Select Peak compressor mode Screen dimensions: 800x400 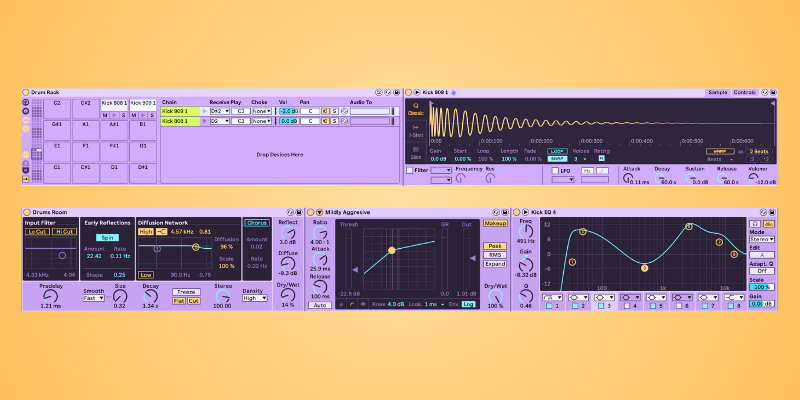pyautogui.click(x=495, y=246)
